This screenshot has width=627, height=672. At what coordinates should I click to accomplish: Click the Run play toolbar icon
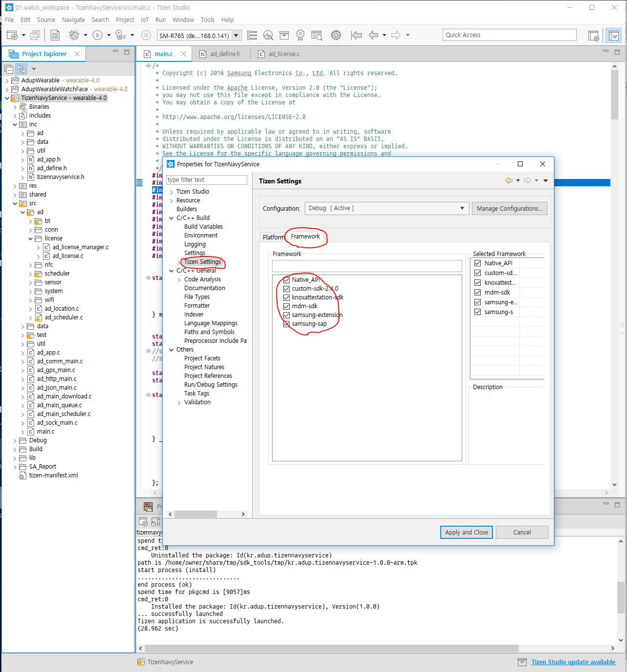[x=98, y=35]
